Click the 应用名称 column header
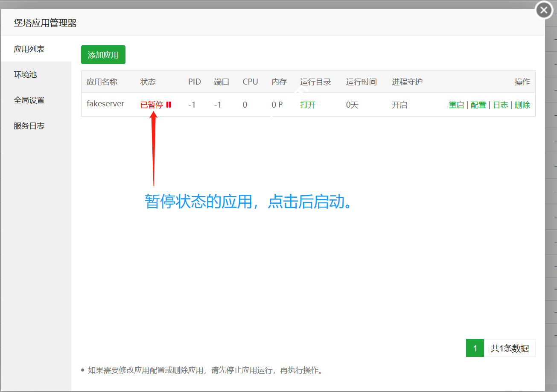 [102, 82]
